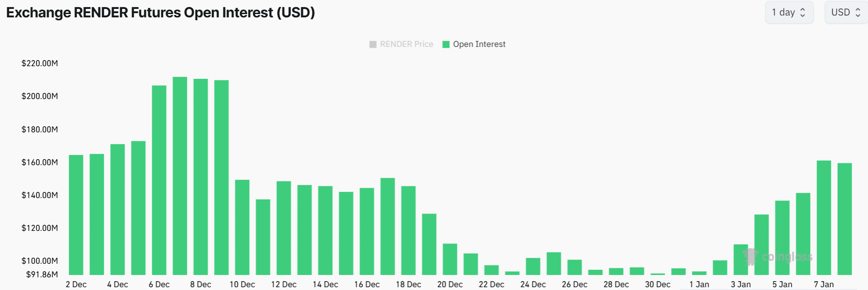
Task: Select the bar above the 24 Dec label
Action: coord(533,266)
